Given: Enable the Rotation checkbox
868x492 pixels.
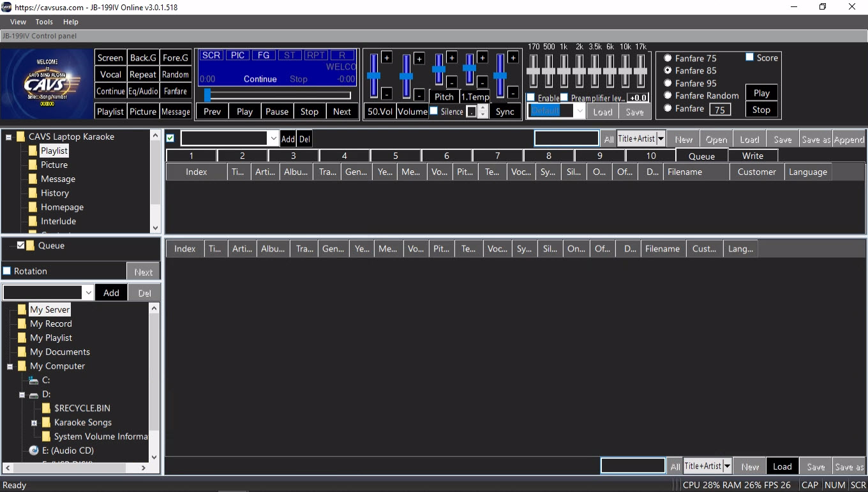Looking at the screenshot, I should (7, 271).
